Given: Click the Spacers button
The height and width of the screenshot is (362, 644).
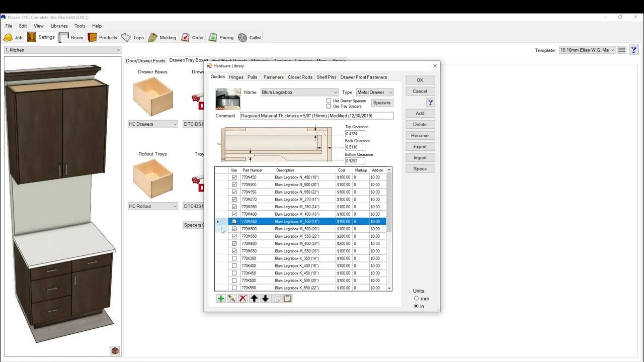Looking at the screenshot, I should [382, 103].
